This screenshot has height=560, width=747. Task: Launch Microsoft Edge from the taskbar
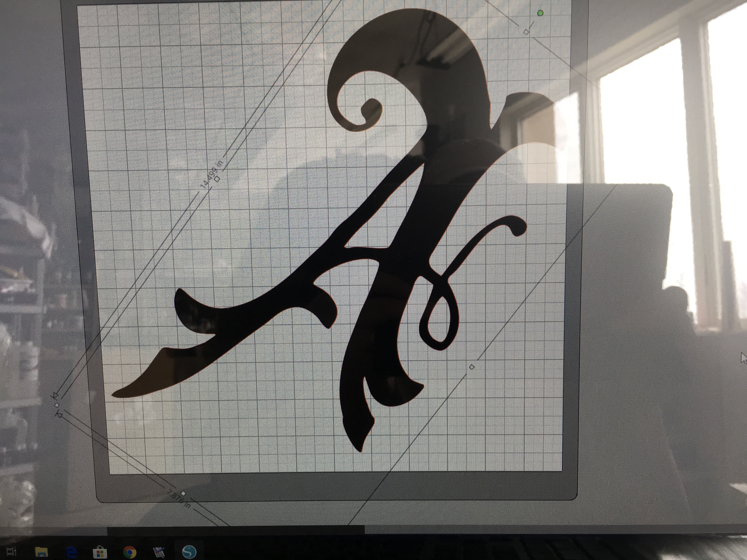pos(71,552)
